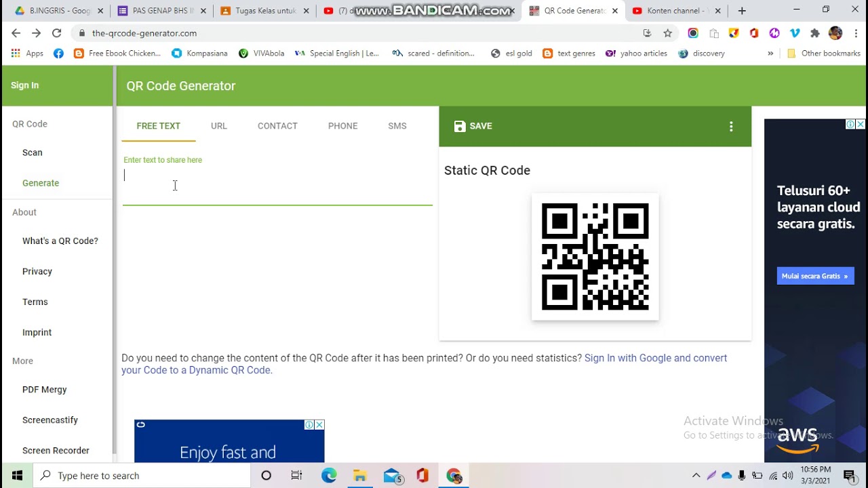The width and height of the screenshot is (868, 488).
Task: Click the install app icon in address bar
Action: [x=647, y=33]
